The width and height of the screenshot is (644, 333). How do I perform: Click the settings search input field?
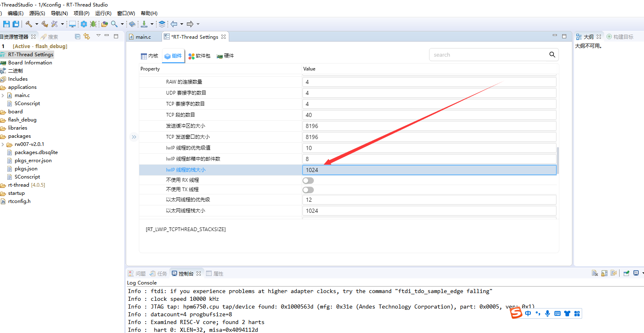pos(488,55)
